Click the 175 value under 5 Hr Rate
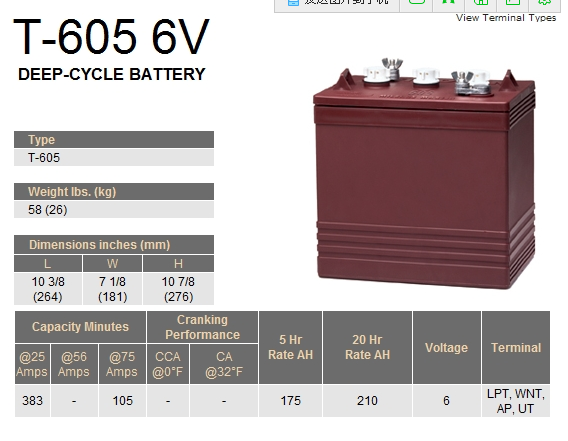 click(291, 401)
